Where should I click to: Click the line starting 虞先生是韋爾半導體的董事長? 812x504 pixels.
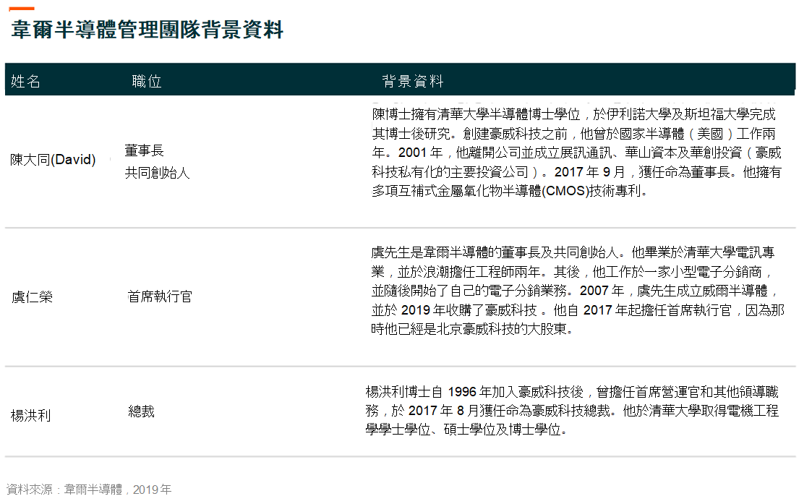click(573, 252)
